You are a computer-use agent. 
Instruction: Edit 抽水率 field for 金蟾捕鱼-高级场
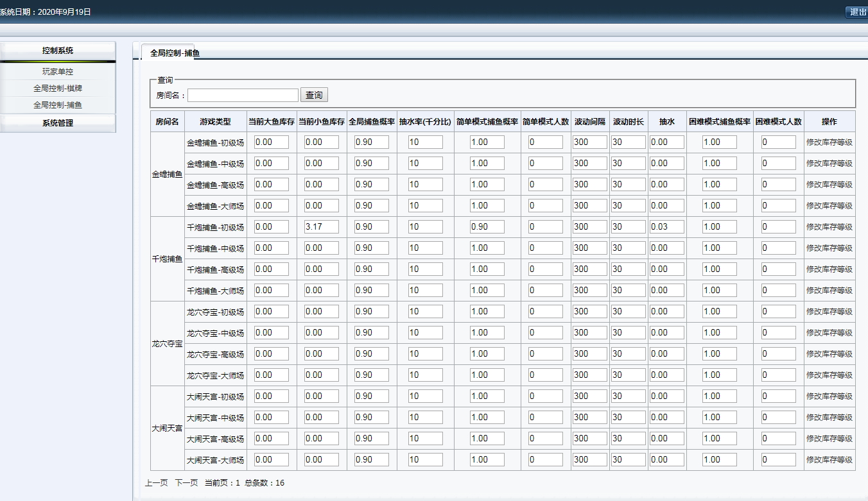[425, 185]
